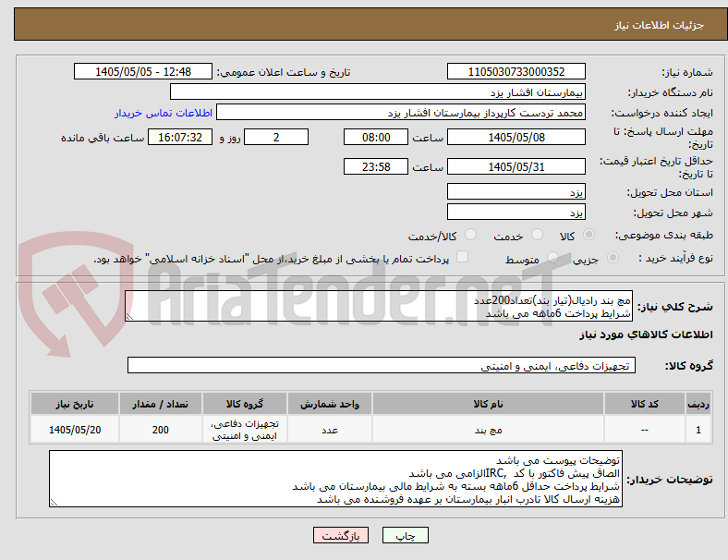
Task: Select the متوسط purchase type radio
Action: point(552,257)
